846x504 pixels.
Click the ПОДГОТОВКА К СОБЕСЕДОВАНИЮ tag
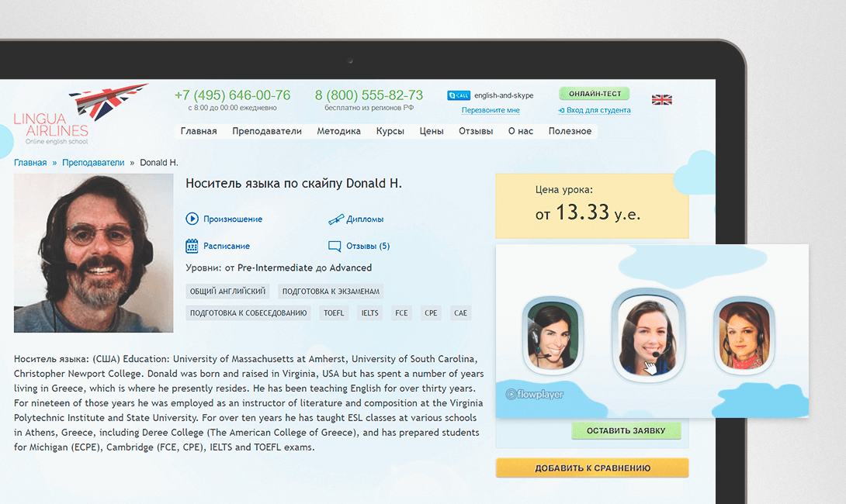tap(248, 312)
